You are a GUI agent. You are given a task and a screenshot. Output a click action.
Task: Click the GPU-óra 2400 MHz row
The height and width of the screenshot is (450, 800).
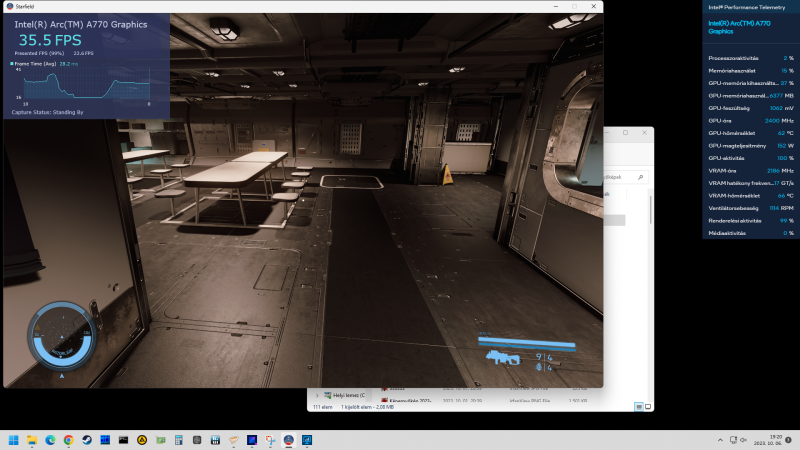point(751,121)
